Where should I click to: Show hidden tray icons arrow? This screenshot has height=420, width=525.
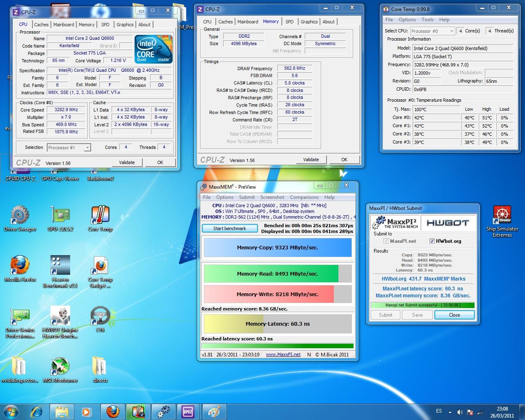click(450, 412)
